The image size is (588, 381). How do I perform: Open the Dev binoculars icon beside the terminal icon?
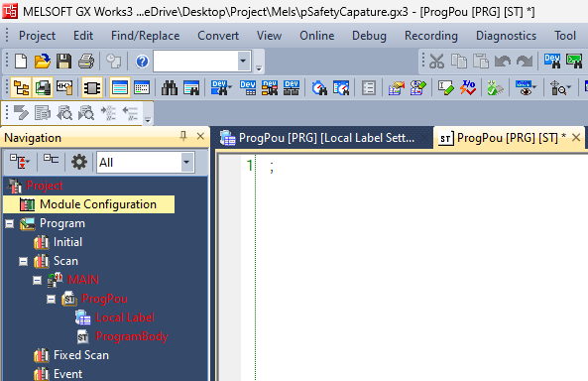click(552, 61)
